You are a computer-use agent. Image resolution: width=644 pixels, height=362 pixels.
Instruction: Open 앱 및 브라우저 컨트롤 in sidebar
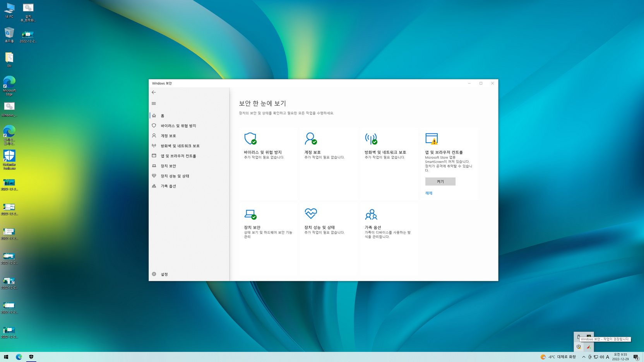point(189,156)
